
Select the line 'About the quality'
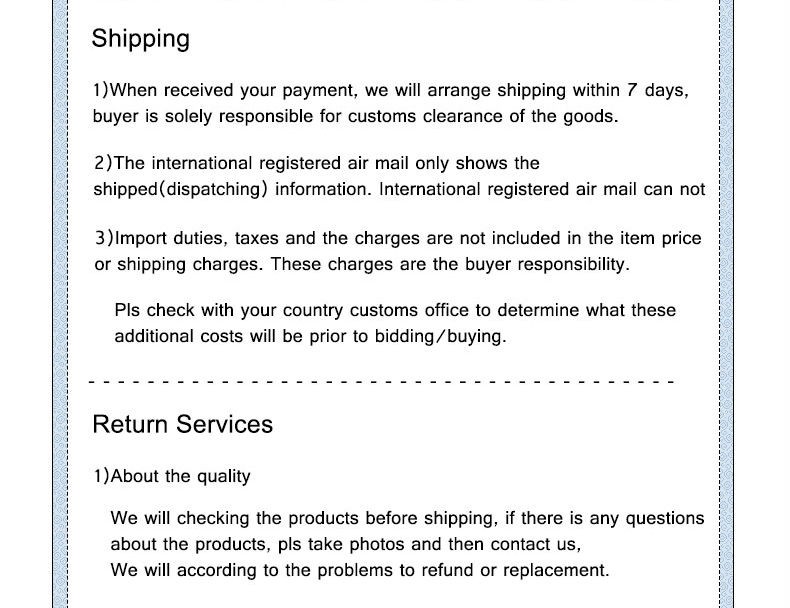point(171,476)
